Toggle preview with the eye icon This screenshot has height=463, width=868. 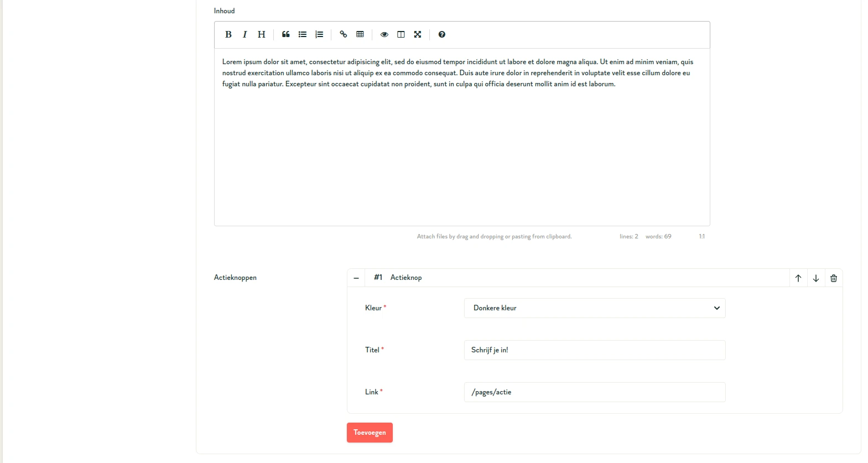pos(384,34)
